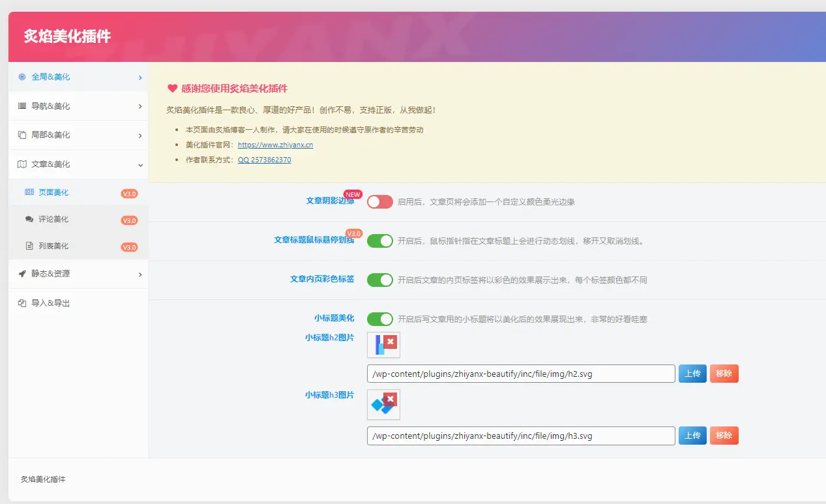Click the copy icon next to 局部&美化

pyautogui.click(x=22, y=134)
